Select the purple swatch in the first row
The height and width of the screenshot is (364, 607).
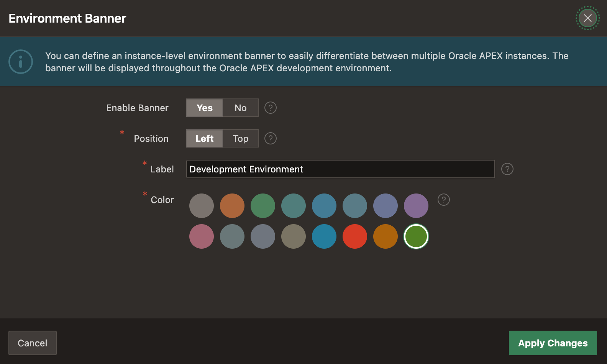pyautogui.click(x=416, y=206)
